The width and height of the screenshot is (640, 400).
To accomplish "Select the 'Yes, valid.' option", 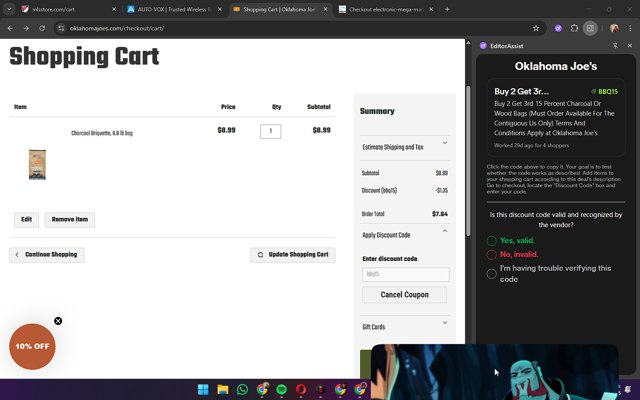I will click(491, 241).
